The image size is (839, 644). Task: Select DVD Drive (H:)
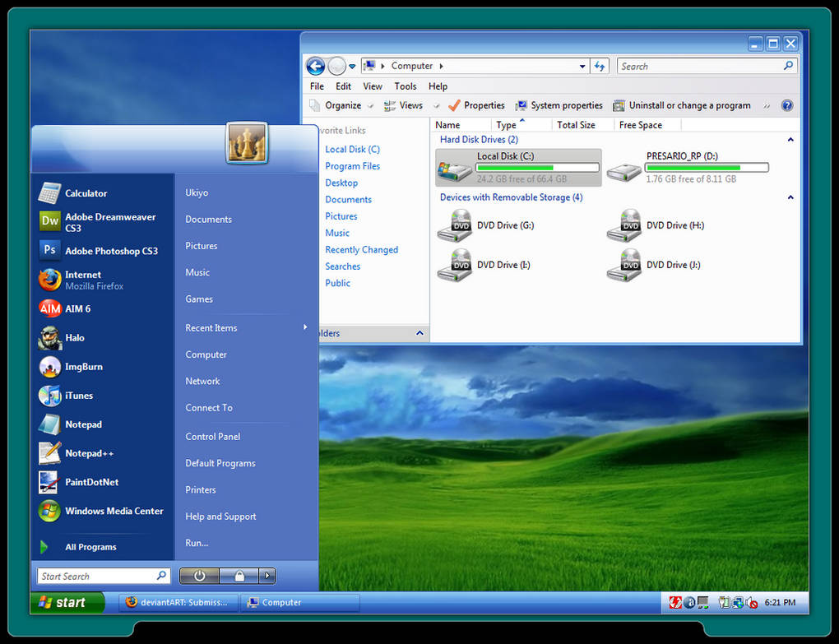(x=656, y=225)
